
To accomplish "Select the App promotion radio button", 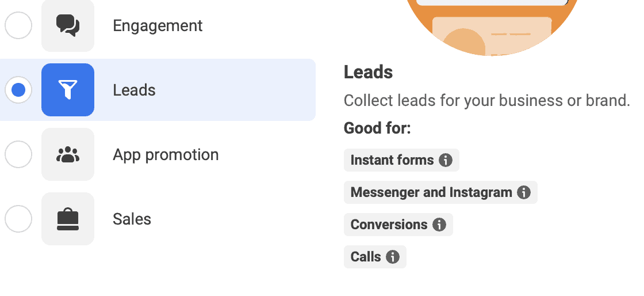I will 18,154.
